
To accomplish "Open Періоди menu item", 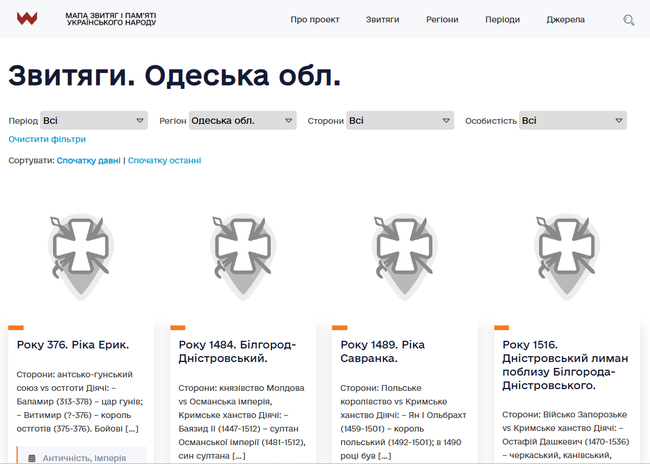I will click(502, 19).
